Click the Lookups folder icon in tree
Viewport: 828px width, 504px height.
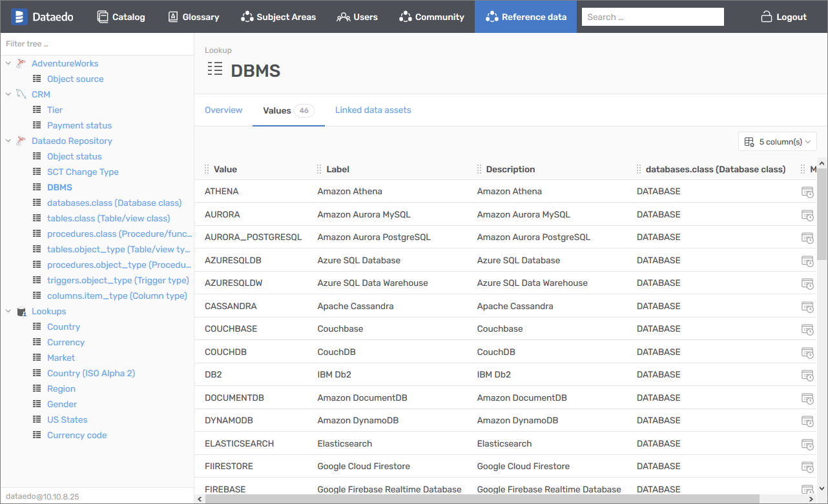tap(21, 312)
